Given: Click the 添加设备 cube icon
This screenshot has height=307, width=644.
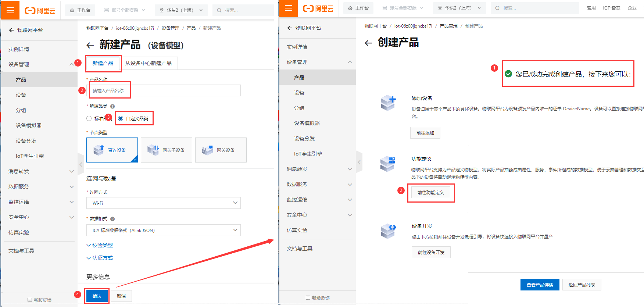Looking at the screenshot, I should pos(388,103).
